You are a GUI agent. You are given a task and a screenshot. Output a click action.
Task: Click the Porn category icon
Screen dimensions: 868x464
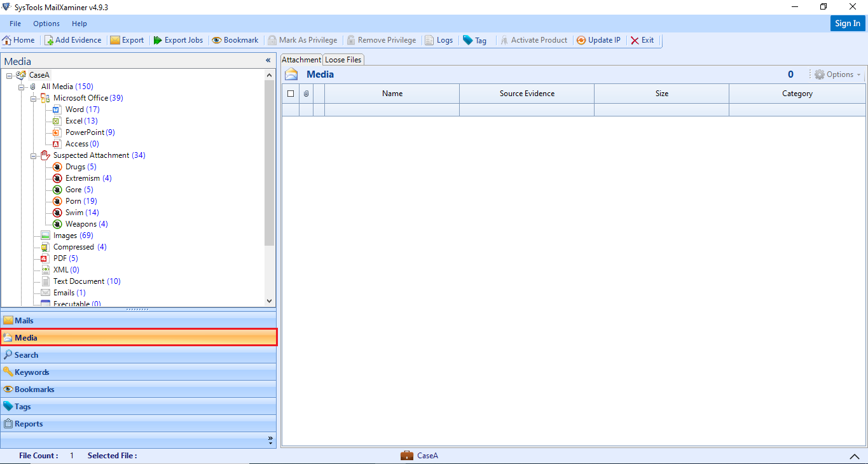pyautogui.click(x=57, y=201)
